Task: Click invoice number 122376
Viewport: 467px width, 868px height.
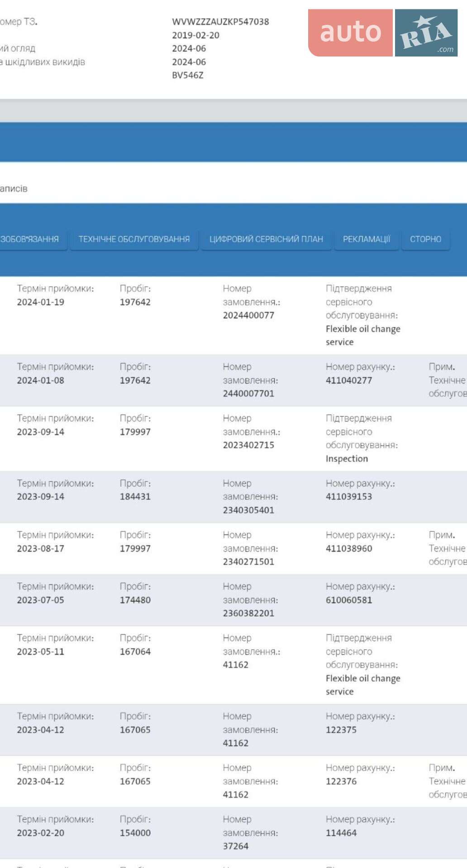Action: point(341,781)
